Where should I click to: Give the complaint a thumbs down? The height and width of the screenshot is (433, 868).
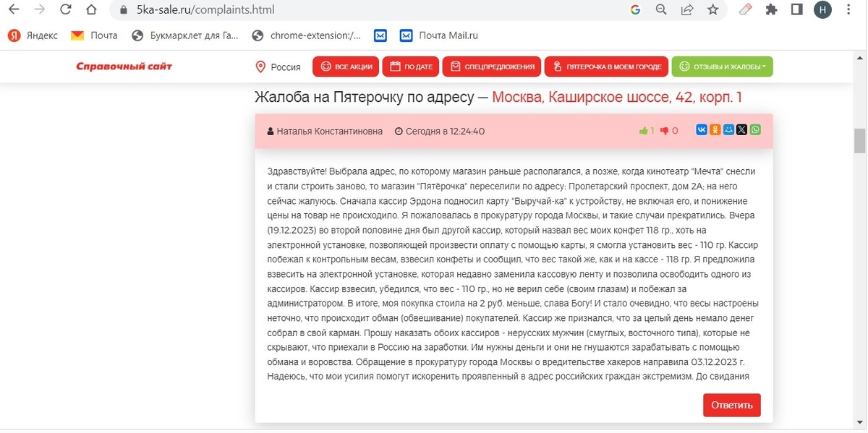665,130
